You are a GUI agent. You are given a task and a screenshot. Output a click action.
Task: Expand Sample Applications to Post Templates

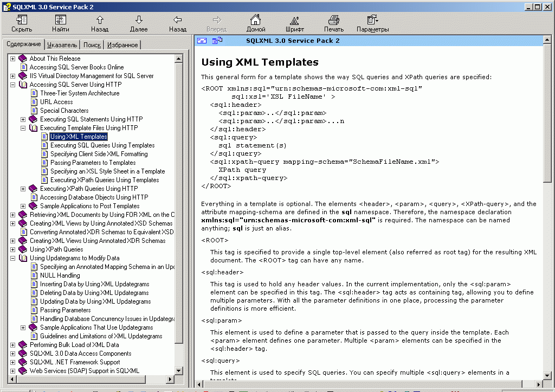23,206
